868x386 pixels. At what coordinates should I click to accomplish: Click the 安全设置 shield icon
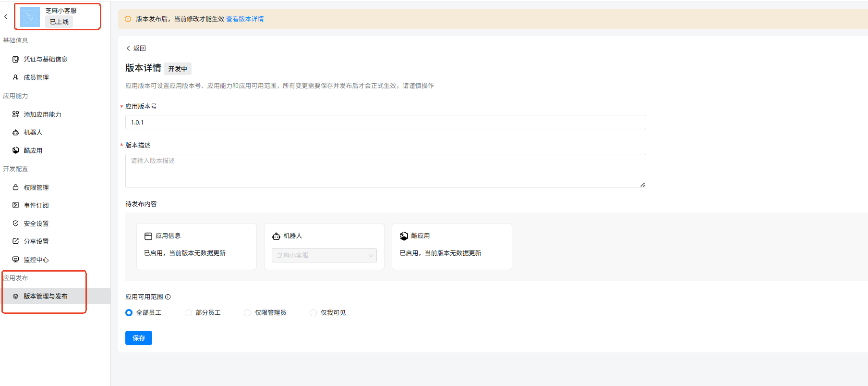click(15, 224)
